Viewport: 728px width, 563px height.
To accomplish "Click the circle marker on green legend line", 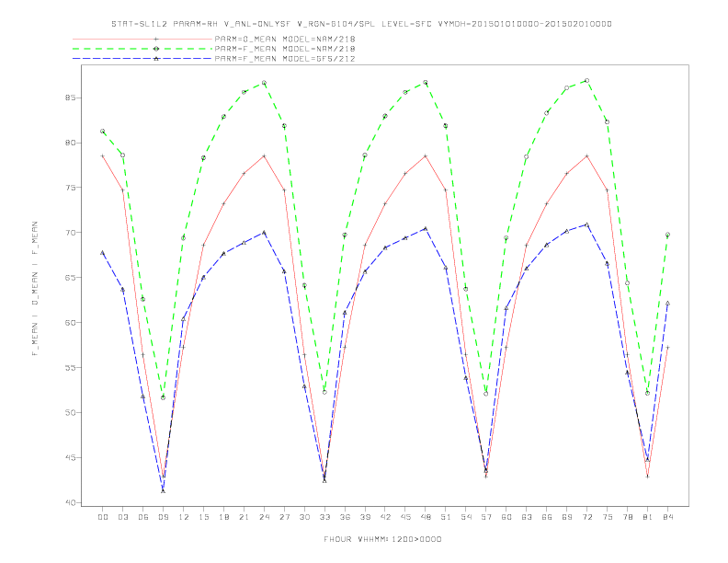I will coord(156,49).
